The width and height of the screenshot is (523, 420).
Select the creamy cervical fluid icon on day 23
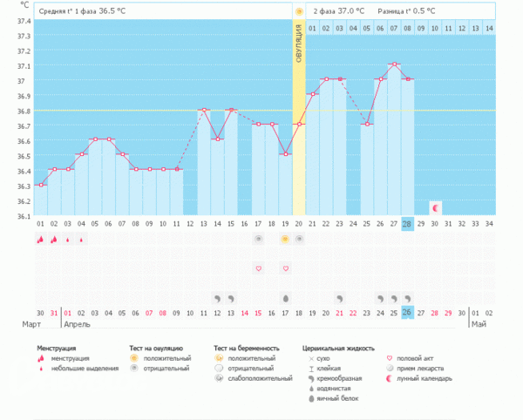[339, 298]
